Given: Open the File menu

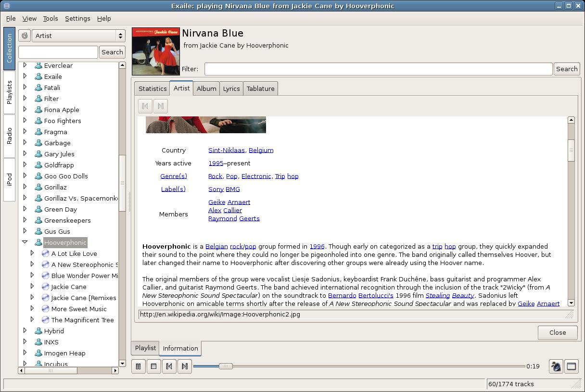Looking at the screenshot, I should [11, 18].
